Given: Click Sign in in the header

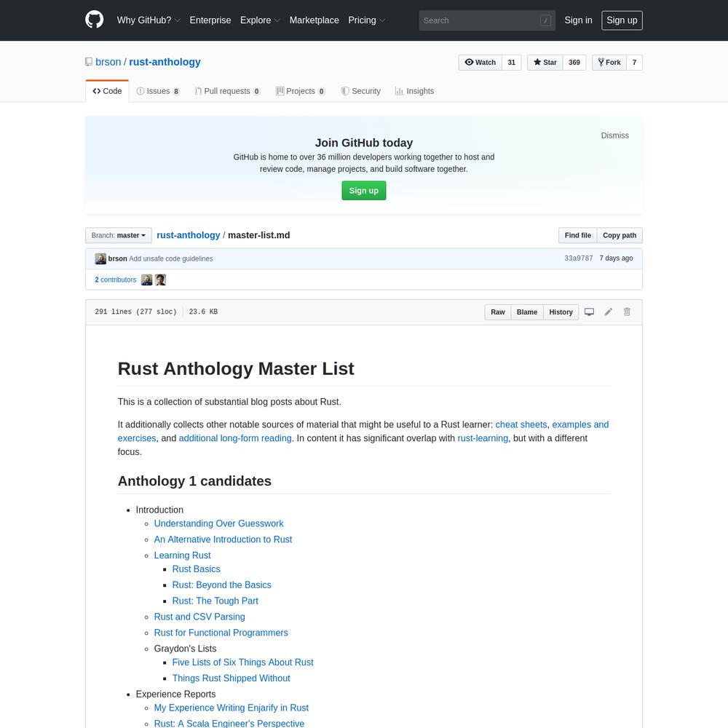Looking at the screenshot, I should (x=578, y=20).
